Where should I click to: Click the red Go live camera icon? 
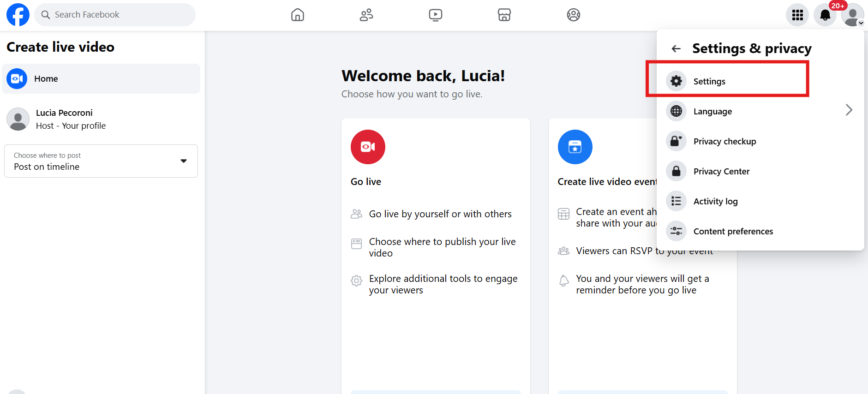368,147
